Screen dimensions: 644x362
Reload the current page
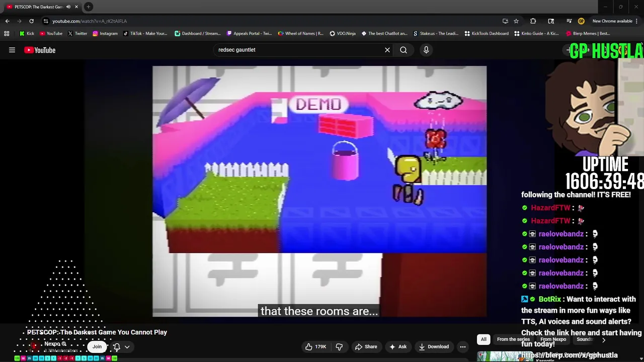[31, 21]
